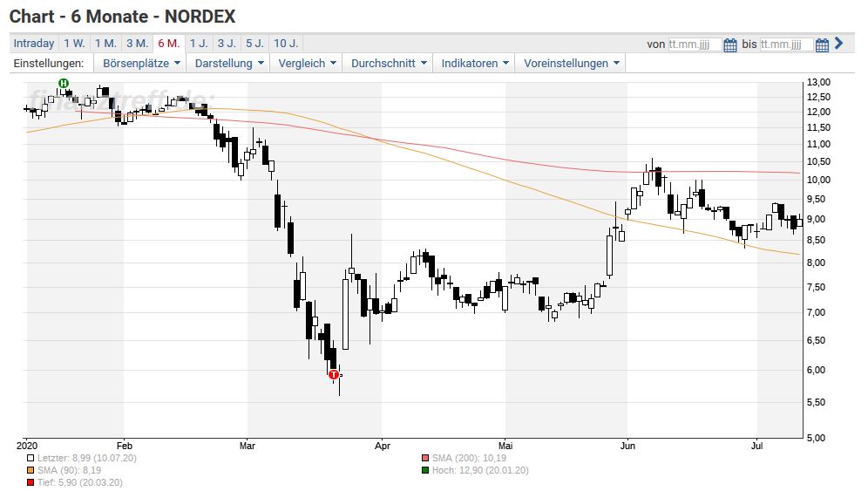This screenshot has width=868, height=498.
Task: Click the white Letzter legend swatch
Action: [31, 459]
